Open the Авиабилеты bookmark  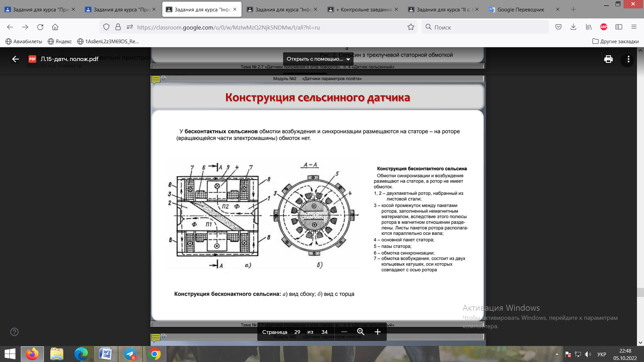(x=24, y=41)
